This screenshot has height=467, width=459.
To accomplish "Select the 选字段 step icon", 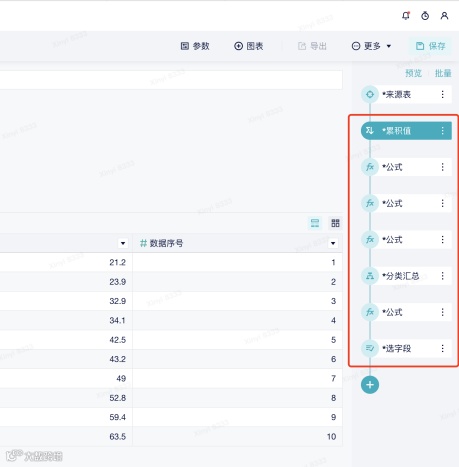I will click(x=370, y=349).
